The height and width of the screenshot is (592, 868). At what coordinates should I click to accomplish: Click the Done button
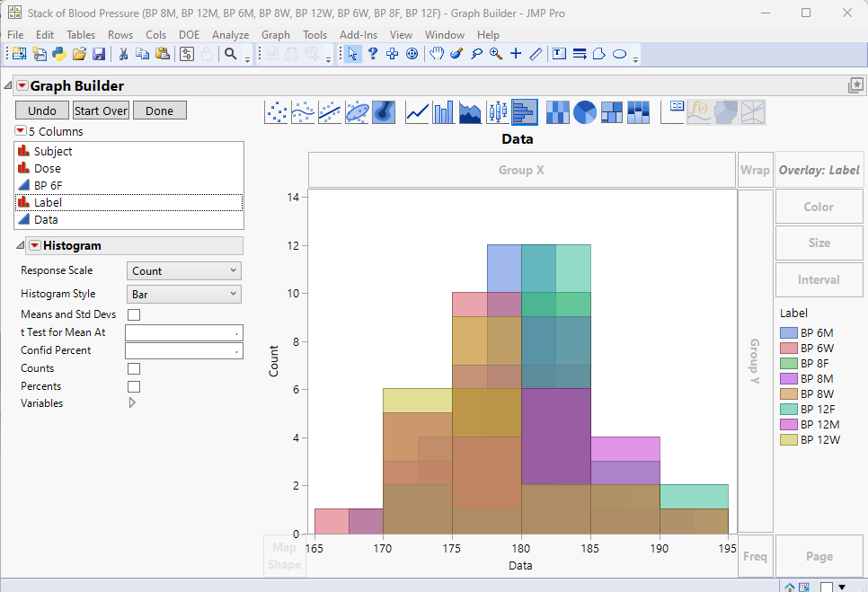[x=159, y=110]
